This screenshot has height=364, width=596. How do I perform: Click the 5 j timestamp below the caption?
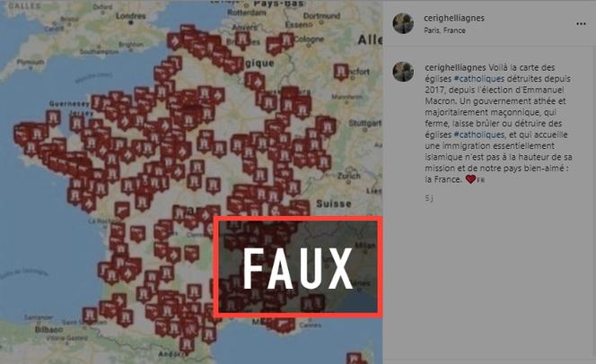tap(429, 198)
